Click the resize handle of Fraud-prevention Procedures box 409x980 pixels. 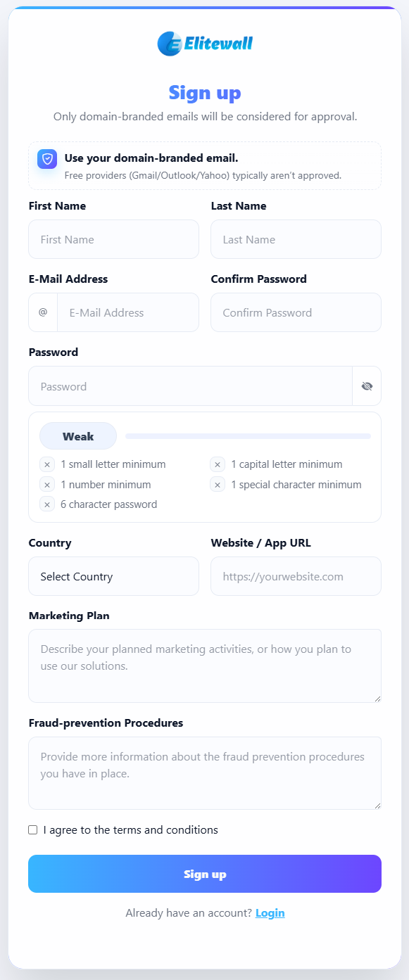click(x=377, y=806)
